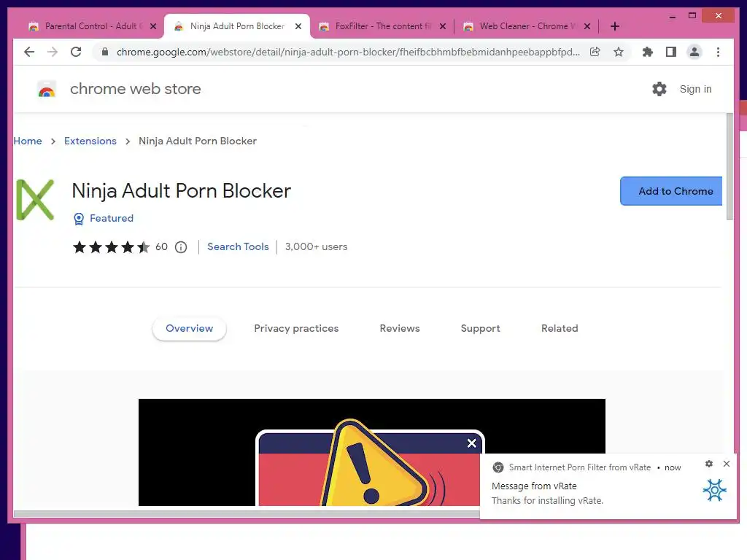
Task: Click the horizontal page scrollbar
Action: point(247,514)
